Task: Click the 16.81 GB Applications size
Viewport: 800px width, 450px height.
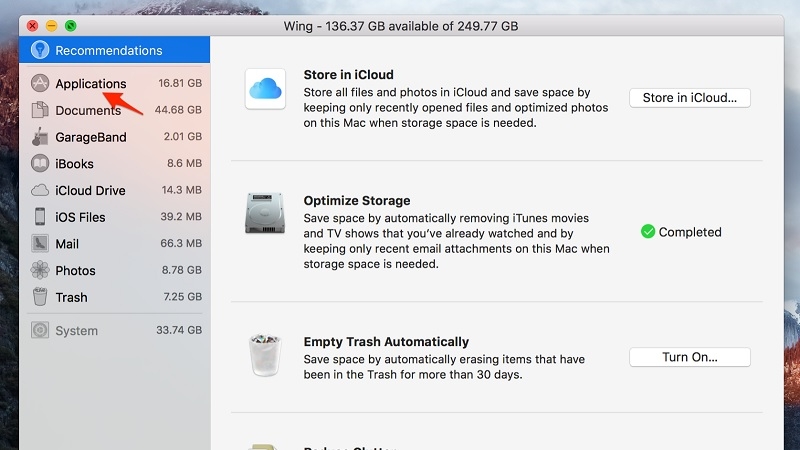Action: (180, 83)
